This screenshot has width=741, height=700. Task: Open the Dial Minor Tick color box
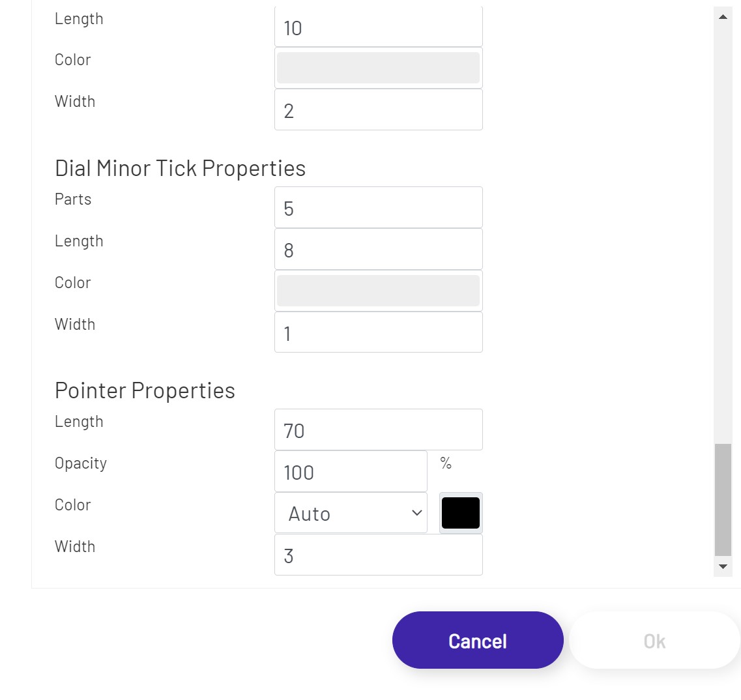[378, 291]
